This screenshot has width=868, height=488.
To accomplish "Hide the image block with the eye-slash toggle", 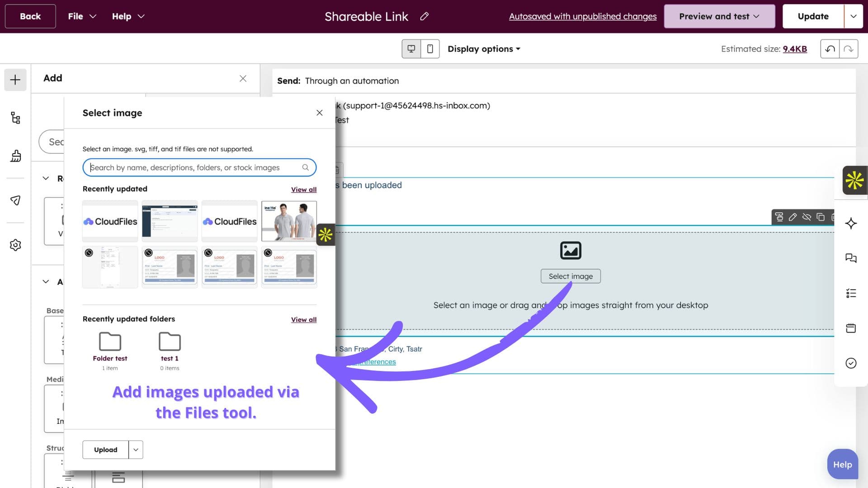I will tap(807, 217).
